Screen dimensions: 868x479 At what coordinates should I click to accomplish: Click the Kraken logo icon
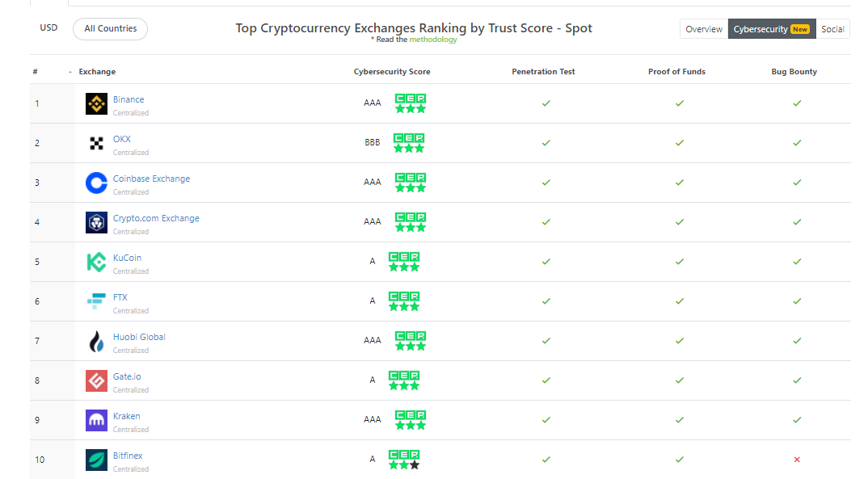96,420
